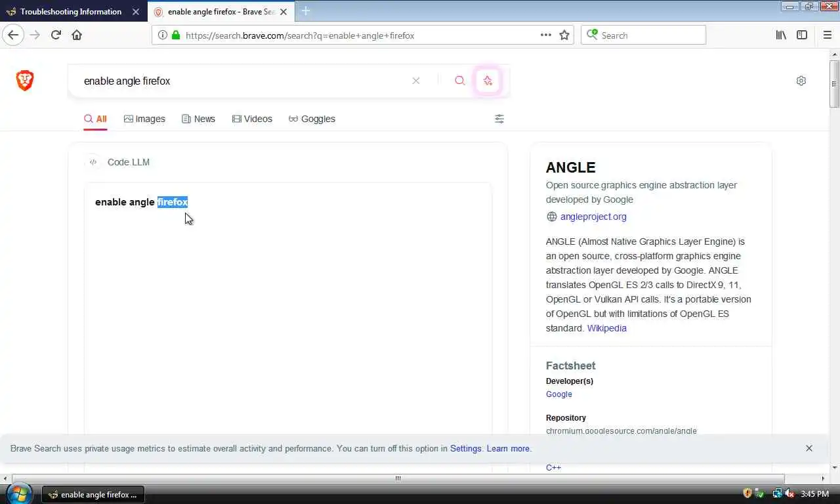The height and width of the screenshot is (504, 840).
Task: Open the Goggles tab
Action: (x=312, y=119)
